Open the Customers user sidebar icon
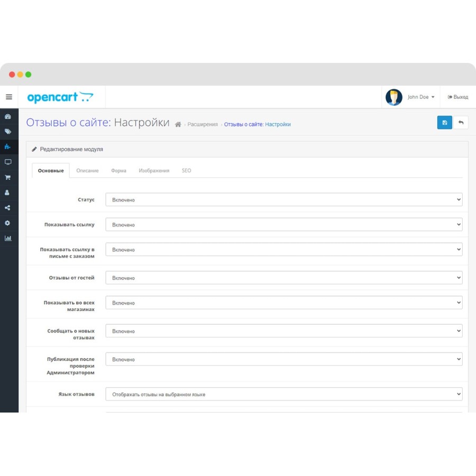The image size is (476, 476). [7, 193]
